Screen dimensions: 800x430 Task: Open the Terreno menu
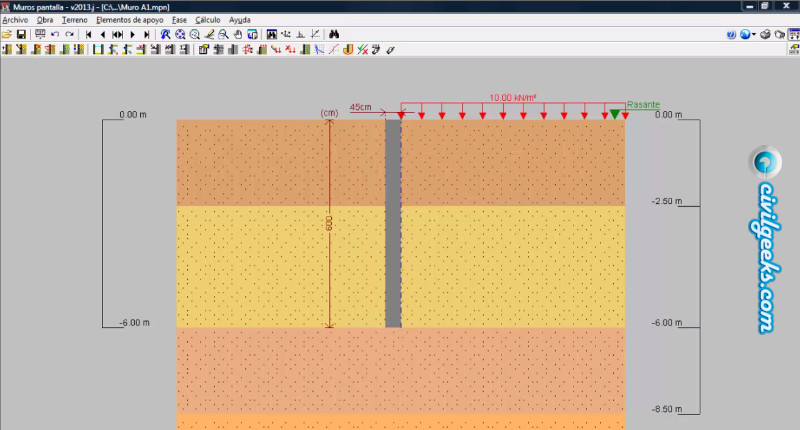click(x=74, y=20)
